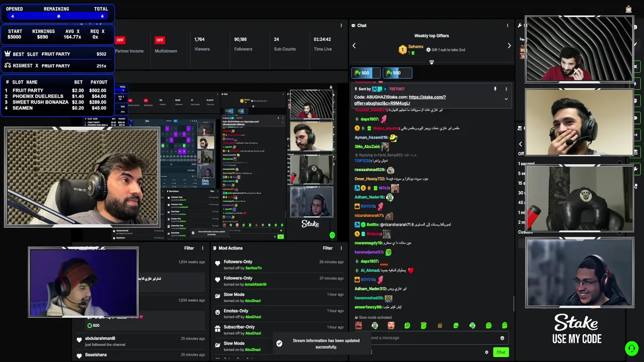Click the SWEET RUSH BONANZA slot row
This screenshot has height=362, width=644.
click(x=57, y=102)
